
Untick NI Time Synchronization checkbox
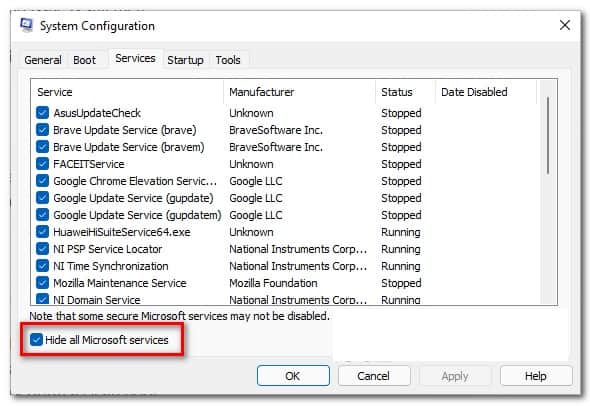pyautogui.click(x=42, y=266)
